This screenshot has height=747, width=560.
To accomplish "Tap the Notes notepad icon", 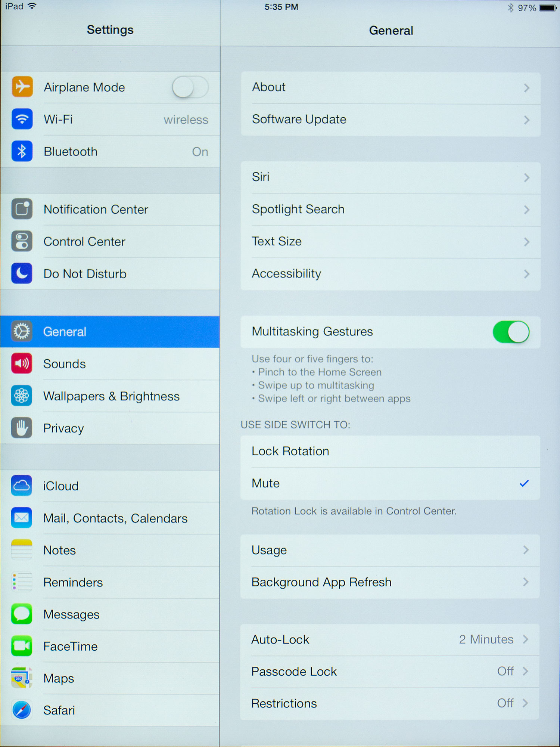I will (22, 550).
